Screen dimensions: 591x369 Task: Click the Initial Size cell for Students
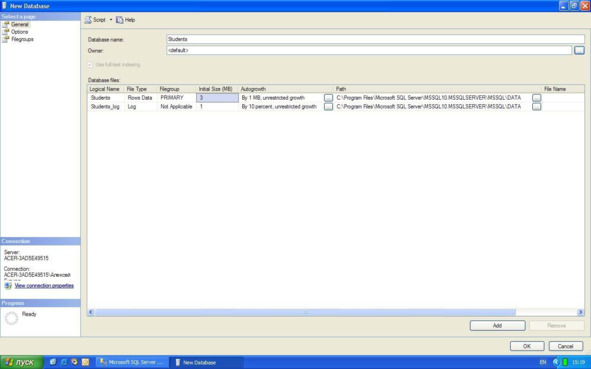tap(217, 98)
